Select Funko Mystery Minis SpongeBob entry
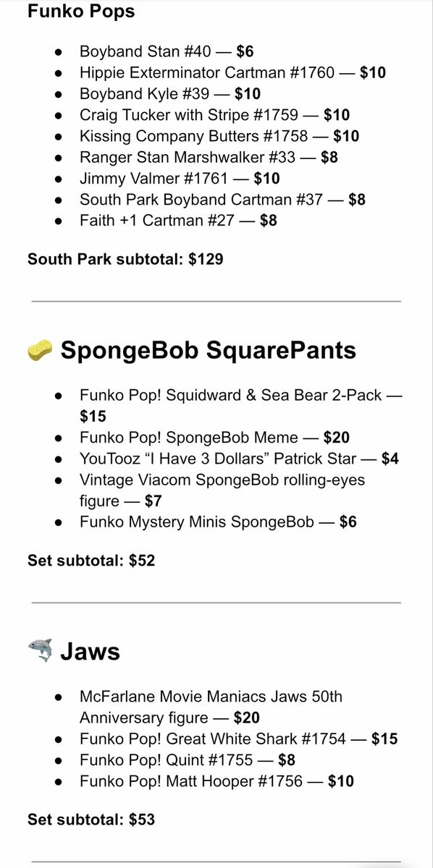This screenshot has width=433, height=868. (218, 522)
